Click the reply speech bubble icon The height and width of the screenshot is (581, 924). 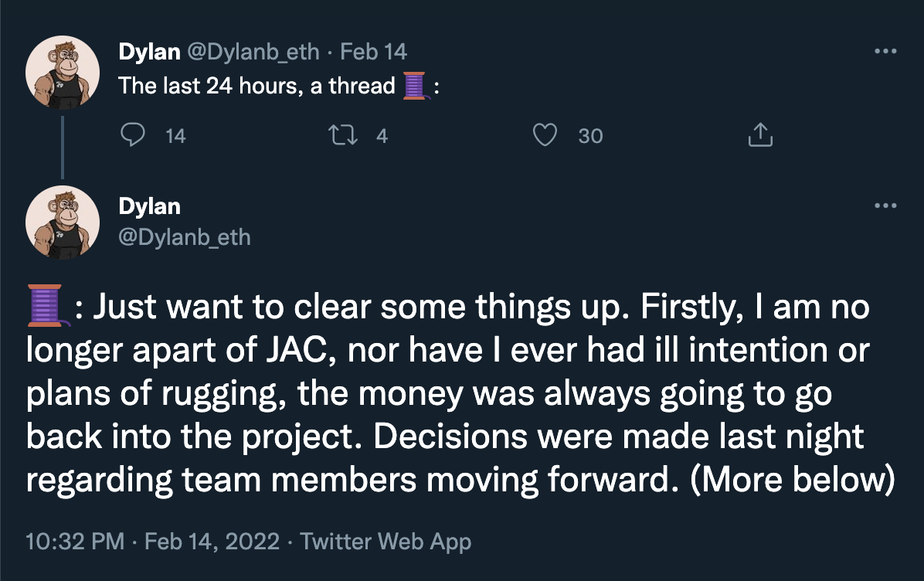coord(134,136)
